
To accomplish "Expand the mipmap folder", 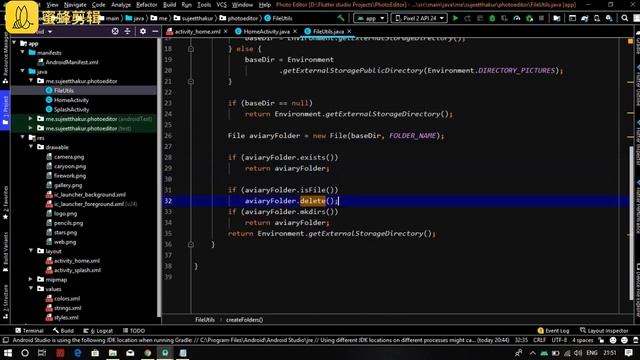I will click(31, 279).
